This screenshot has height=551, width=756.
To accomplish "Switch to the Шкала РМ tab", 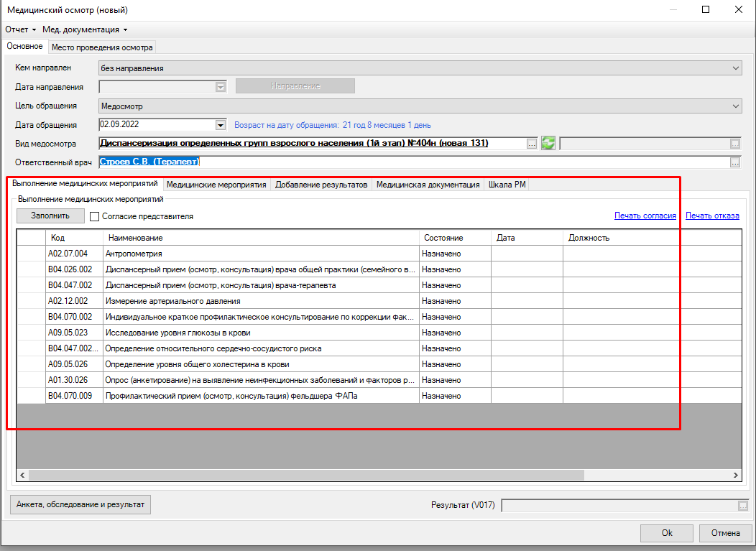I will click(x=507, y=185).
